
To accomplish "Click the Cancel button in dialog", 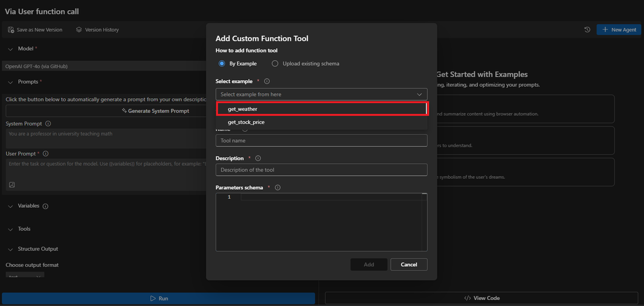I will (409, 264).
